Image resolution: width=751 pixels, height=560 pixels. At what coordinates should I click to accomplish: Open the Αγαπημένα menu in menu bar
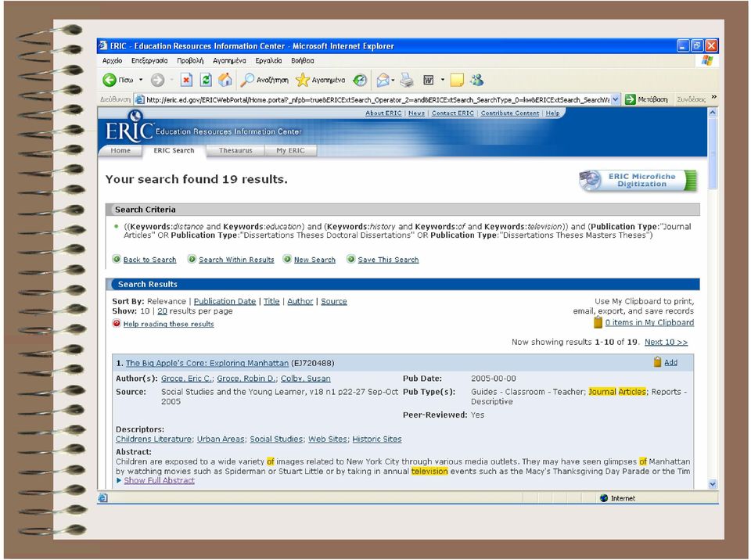click(229, 61)
